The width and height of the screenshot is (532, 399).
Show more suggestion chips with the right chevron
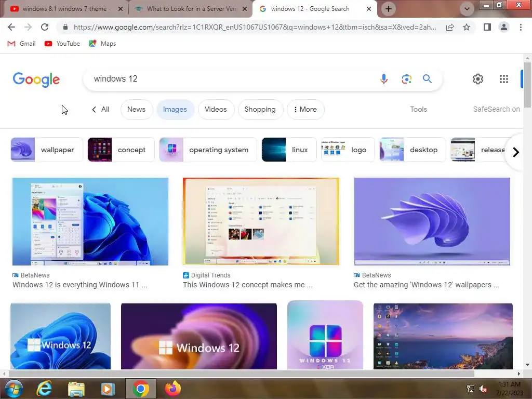[x=516, y=152]
